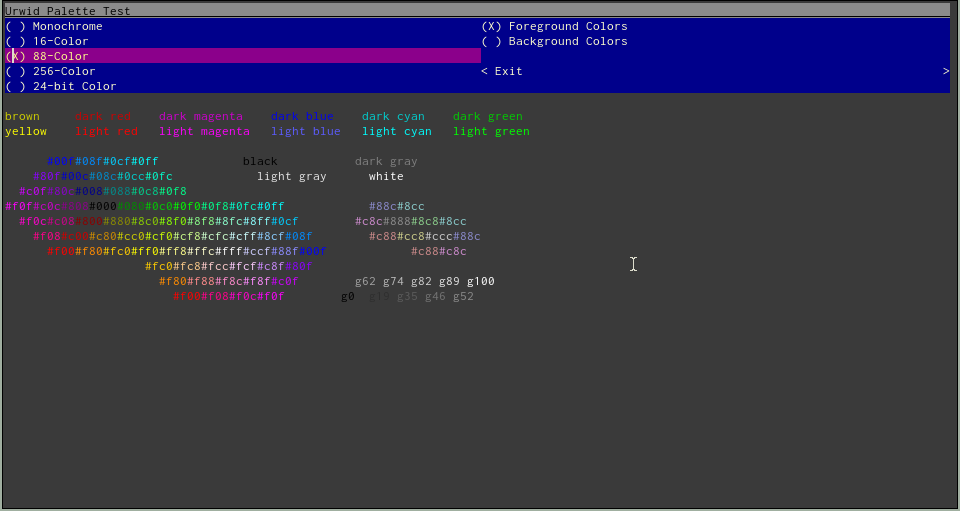Click the brown color label
The width and height of the screenshot is (960, 511).
[22, 116]
